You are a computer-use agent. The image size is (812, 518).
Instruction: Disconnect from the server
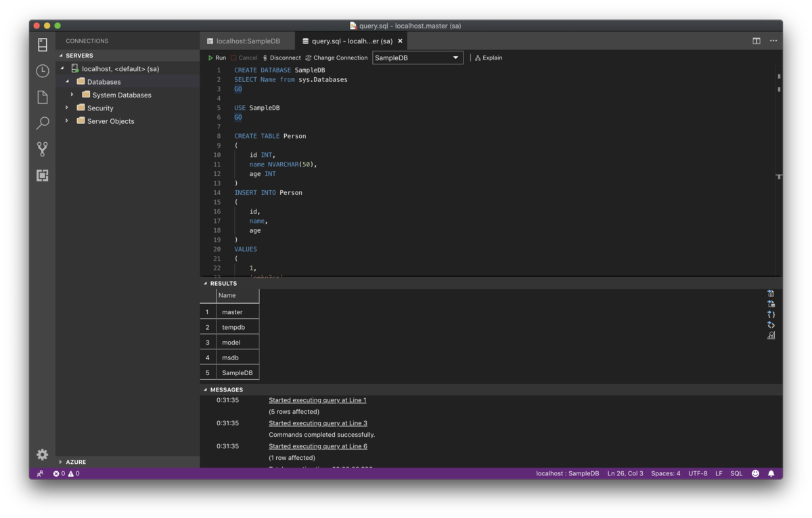[281, 58]
